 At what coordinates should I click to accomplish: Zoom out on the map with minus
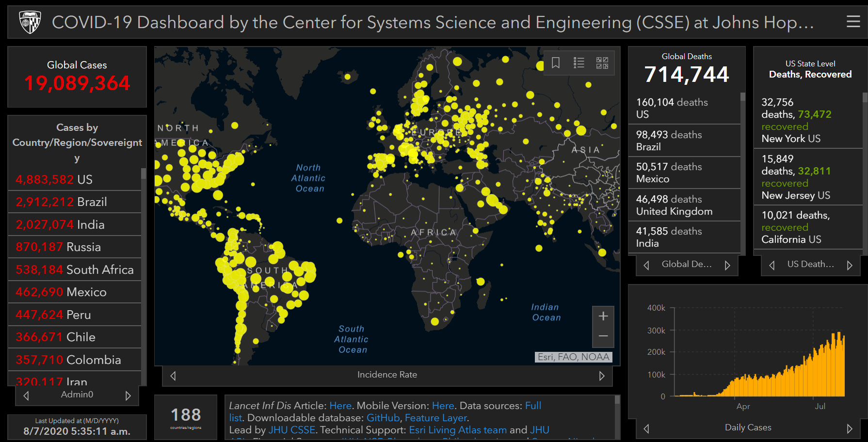(x=603, y=336)
